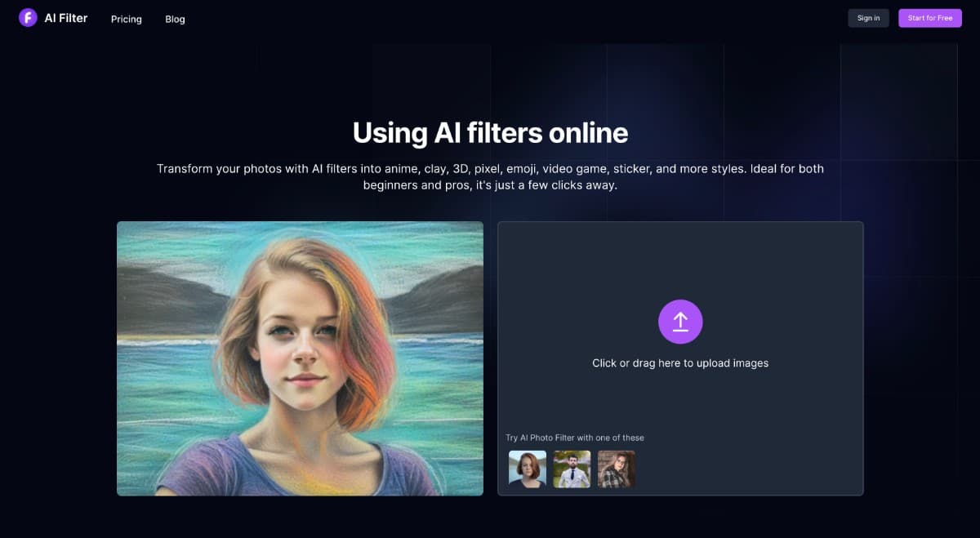Click the 'Click or drag here to upload images' text

point(680,363)
